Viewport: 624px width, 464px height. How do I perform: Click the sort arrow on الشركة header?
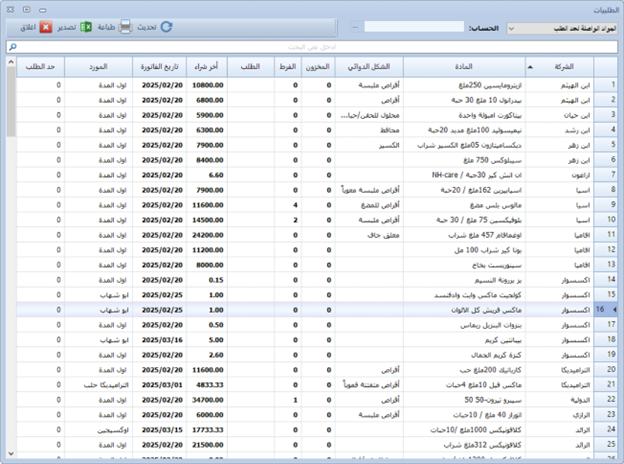(x=530, y=67)
